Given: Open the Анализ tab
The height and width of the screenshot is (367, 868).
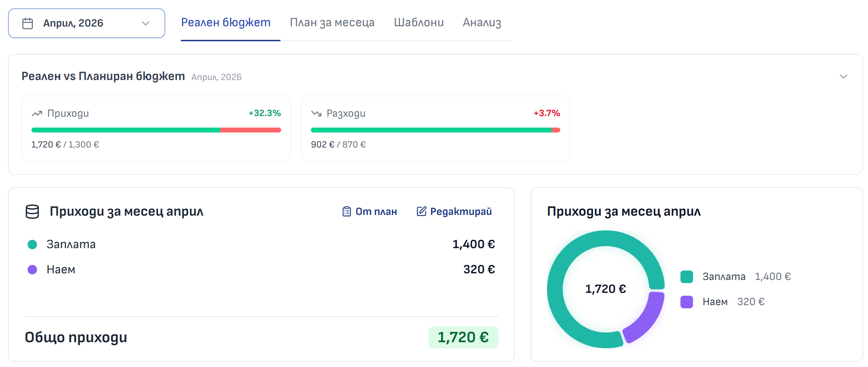Looking at the screenshot, I should tap(482, 22).
